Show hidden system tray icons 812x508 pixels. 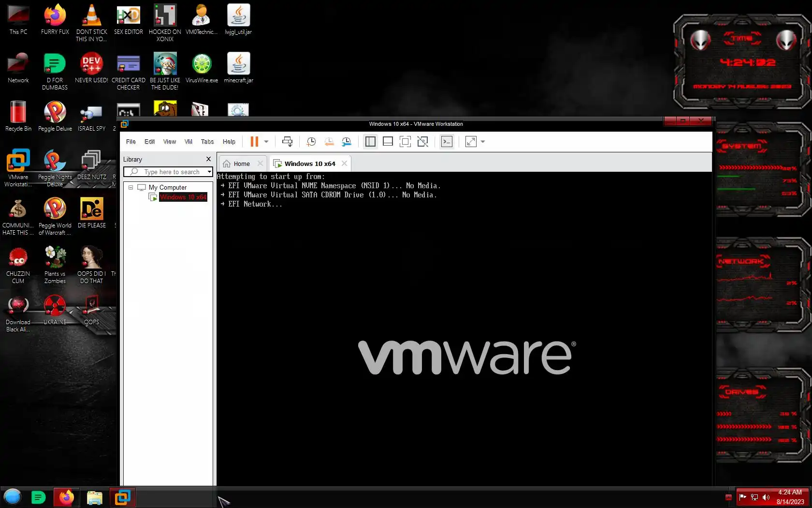click(728, 497)
